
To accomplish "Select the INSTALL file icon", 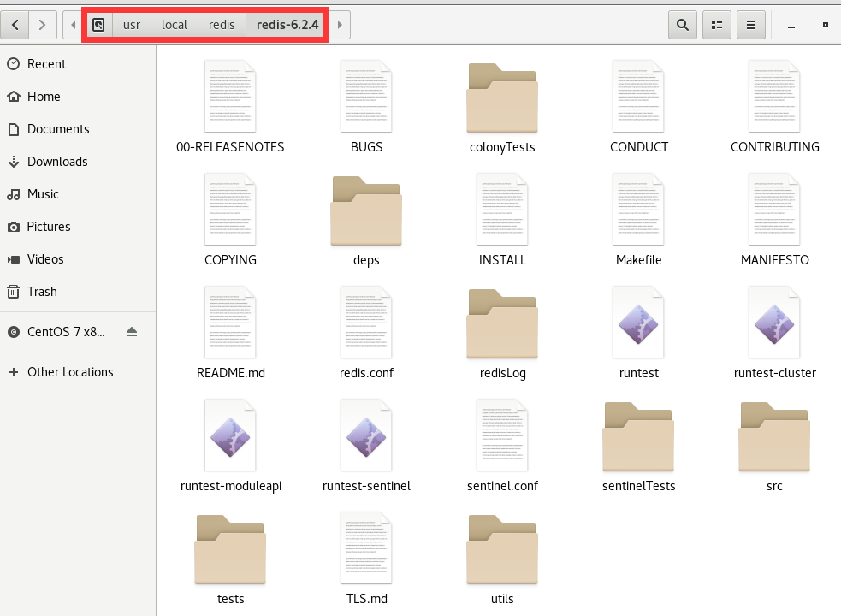I will coord(502,210).
